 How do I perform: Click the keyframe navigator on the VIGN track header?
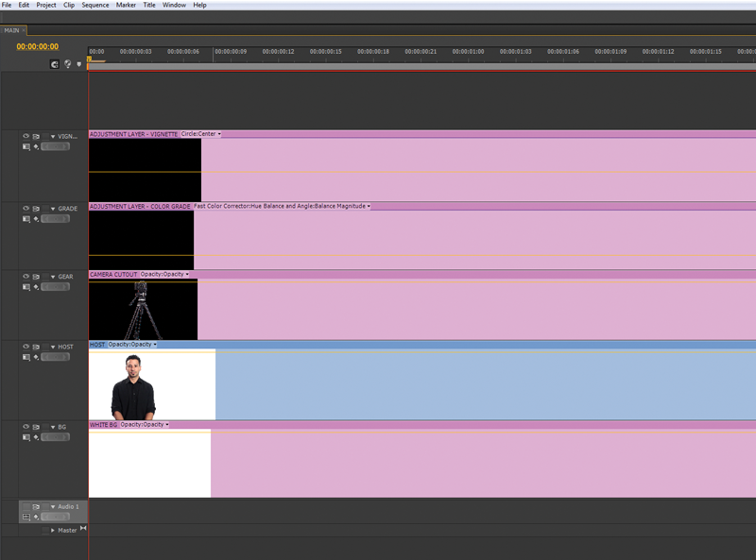point(55,146)
